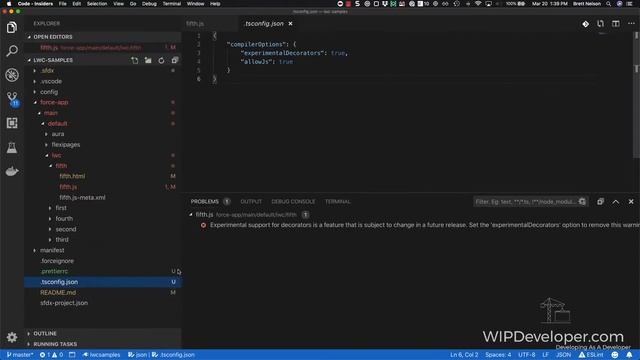Image resolution: width=640 pixels, height=360 pixels.
Task: Switch to the OUTPUT panel tab
Action: pyautogui.click(x=251, y=202)
